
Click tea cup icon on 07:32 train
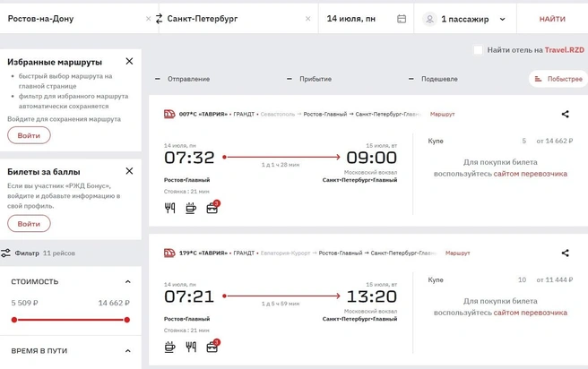(x=191, y=208)
